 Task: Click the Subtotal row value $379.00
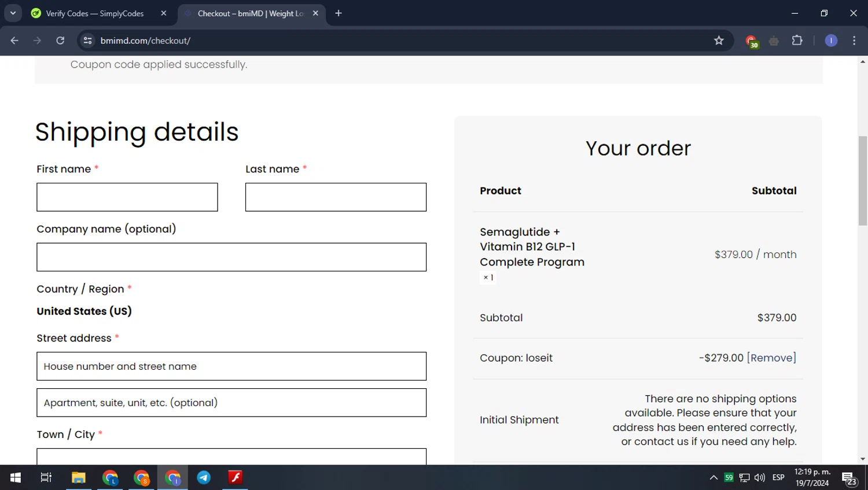777,318
